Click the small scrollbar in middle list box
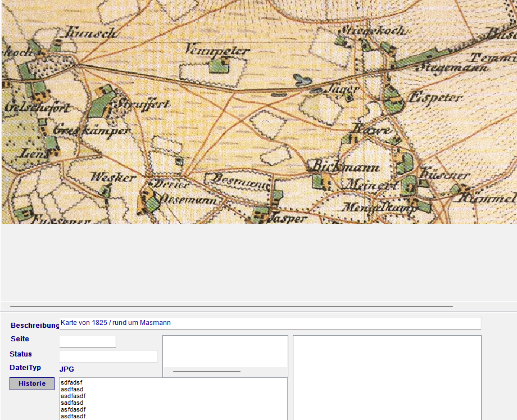Viewport: 517px width, 420px height. pyautogui.click(x=206, y=371)
